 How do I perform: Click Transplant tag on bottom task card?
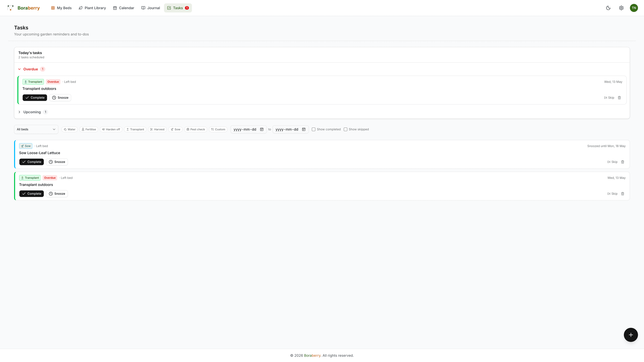(30, 178)
